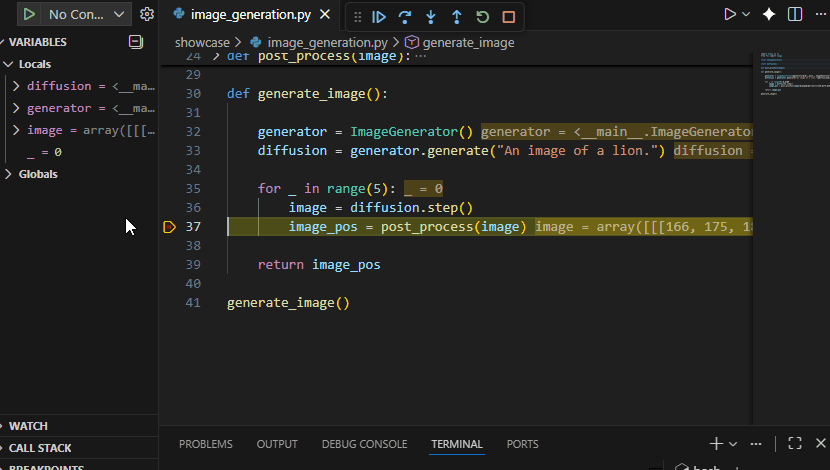Switch to the image_generation.py tab
The width and height of the screenshot is (830, 470).
250,15
